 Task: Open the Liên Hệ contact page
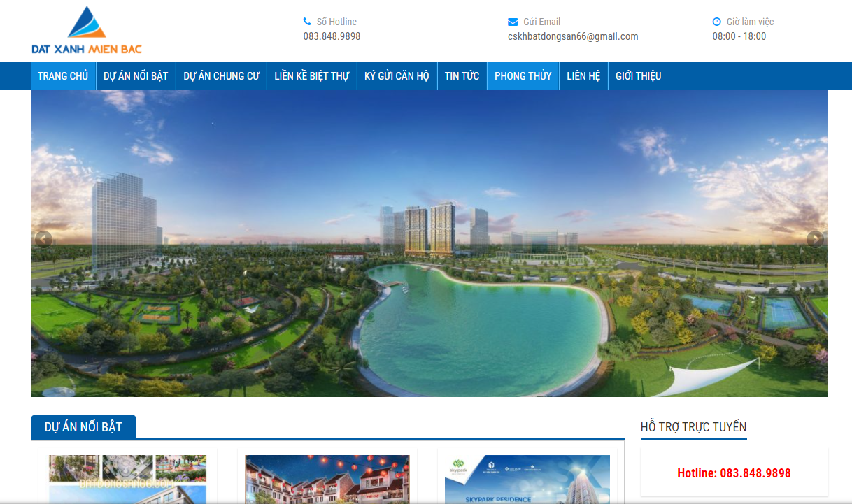click(x=583, y=76)
